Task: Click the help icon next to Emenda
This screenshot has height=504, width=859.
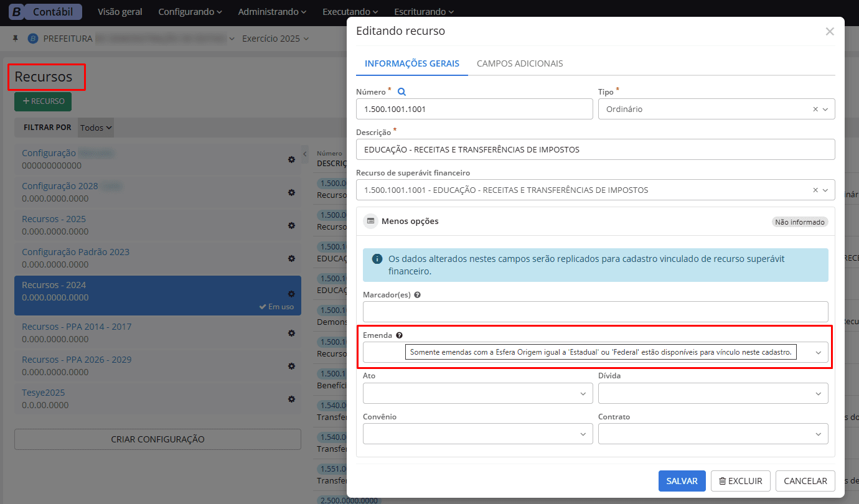Action: pos(399,335)
